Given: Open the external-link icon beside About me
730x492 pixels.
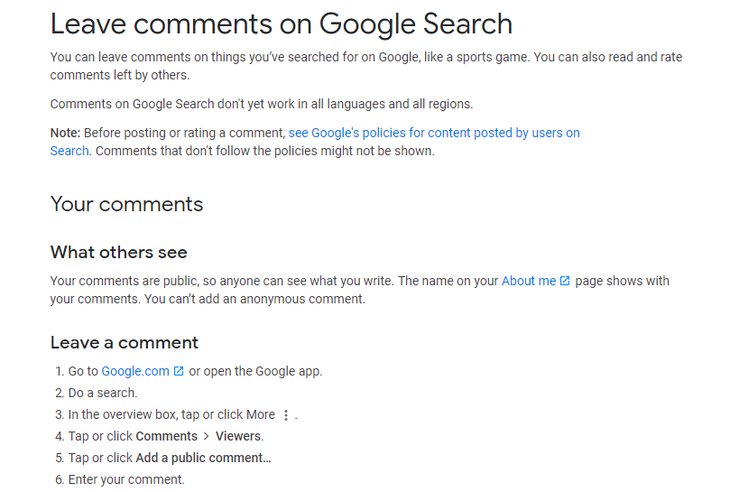Looking at the screenshot, I should [564, 281].
